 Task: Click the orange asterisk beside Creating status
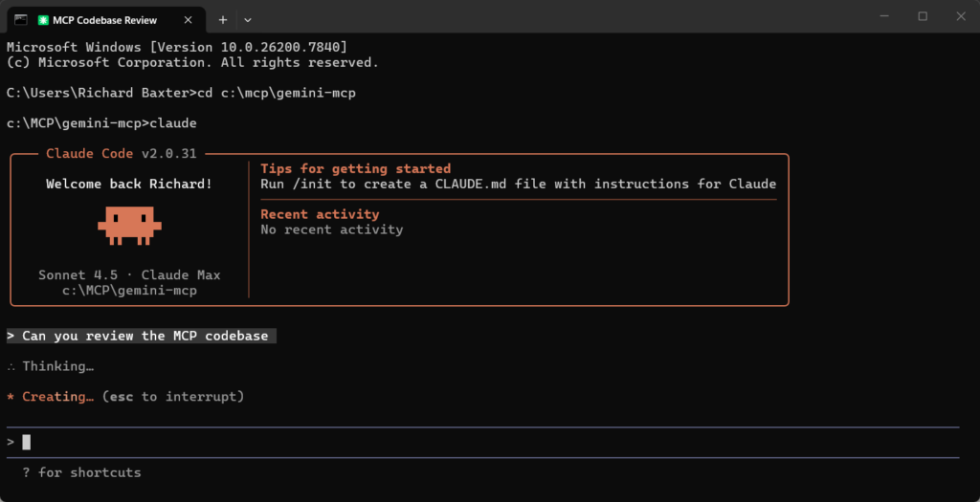[x=11, y=397]
